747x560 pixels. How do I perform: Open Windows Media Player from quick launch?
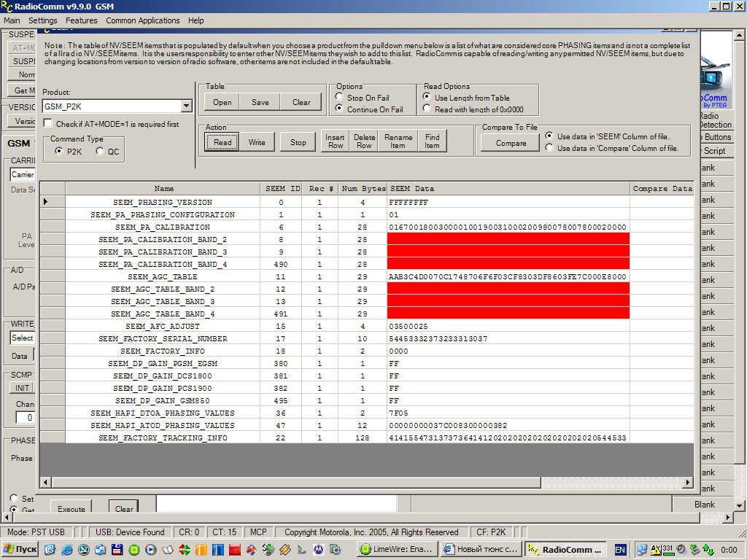[151, 550]
